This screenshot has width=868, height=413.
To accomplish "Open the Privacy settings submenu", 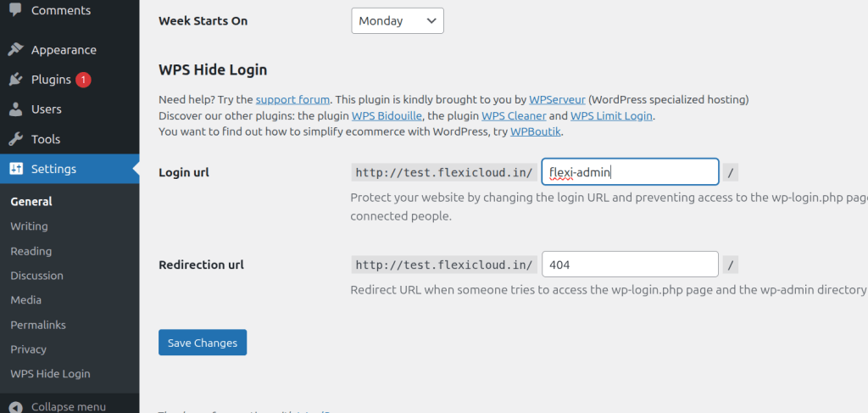I will tap(28, 349).
